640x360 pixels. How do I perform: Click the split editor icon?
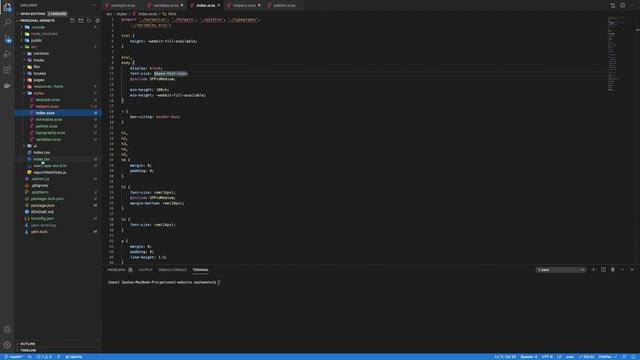pos(622,5)
